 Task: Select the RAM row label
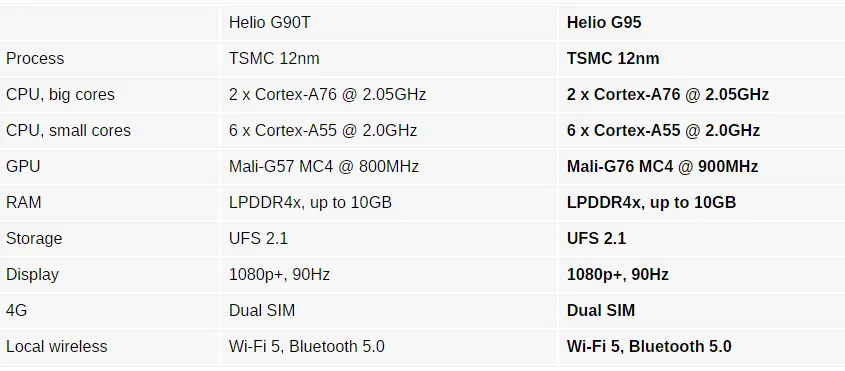pos(24,202)
